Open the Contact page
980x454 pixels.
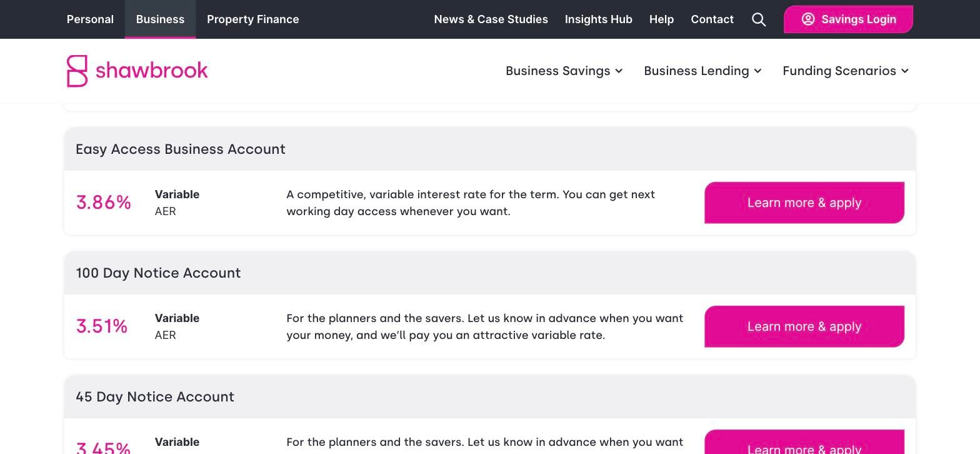pyautogui.click(x=712, y=19)
